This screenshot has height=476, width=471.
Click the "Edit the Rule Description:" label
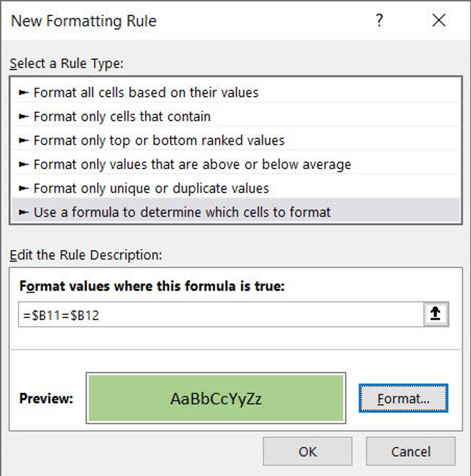tap(85, 255)
